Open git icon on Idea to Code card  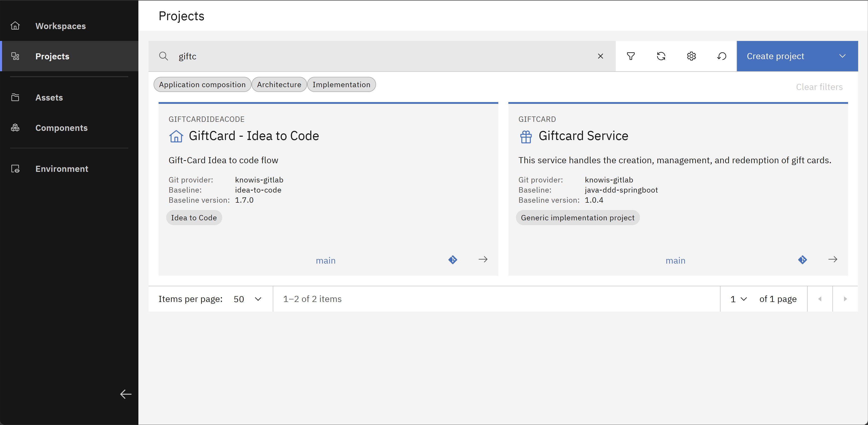click(x=453, y=259)
